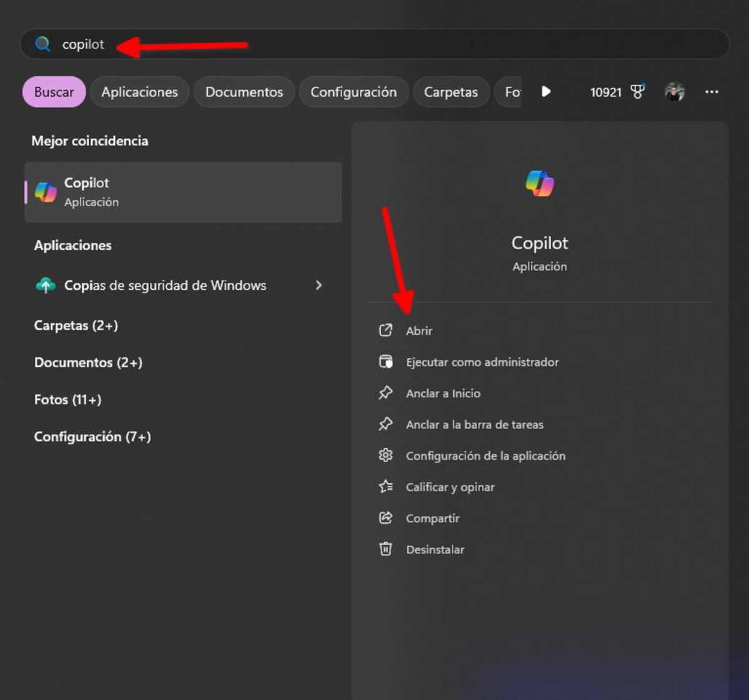This screenshot has height=700, width=749.
Task: Select the Documentos filter tab
Action: (x=243, y=92)
